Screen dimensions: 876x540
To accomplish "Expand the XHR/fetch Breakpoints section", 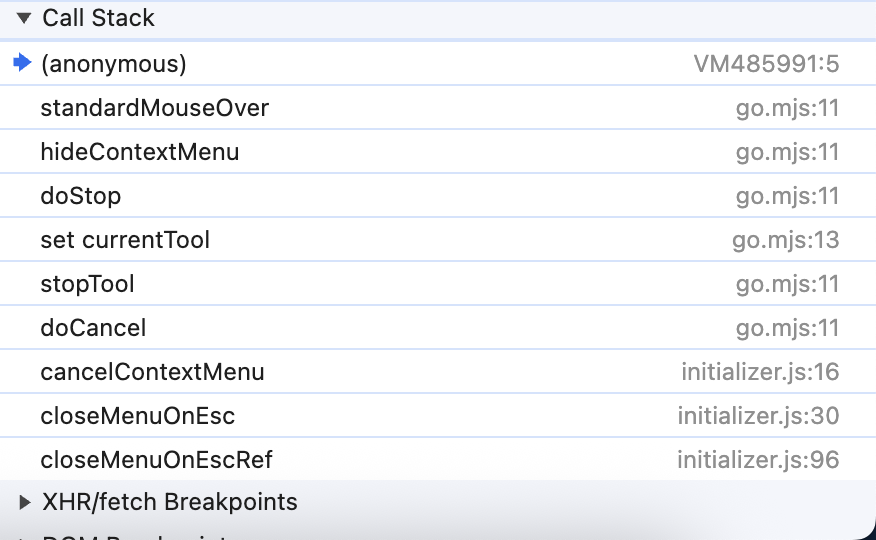I will pyautogui.click(x=24, y=502).
